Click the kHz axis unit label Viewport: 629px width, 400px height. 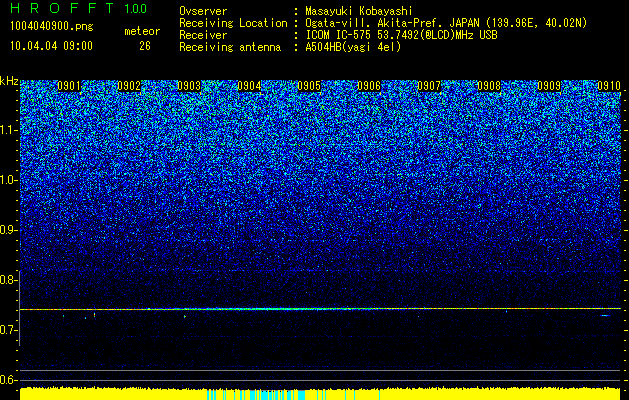point(9,81)
